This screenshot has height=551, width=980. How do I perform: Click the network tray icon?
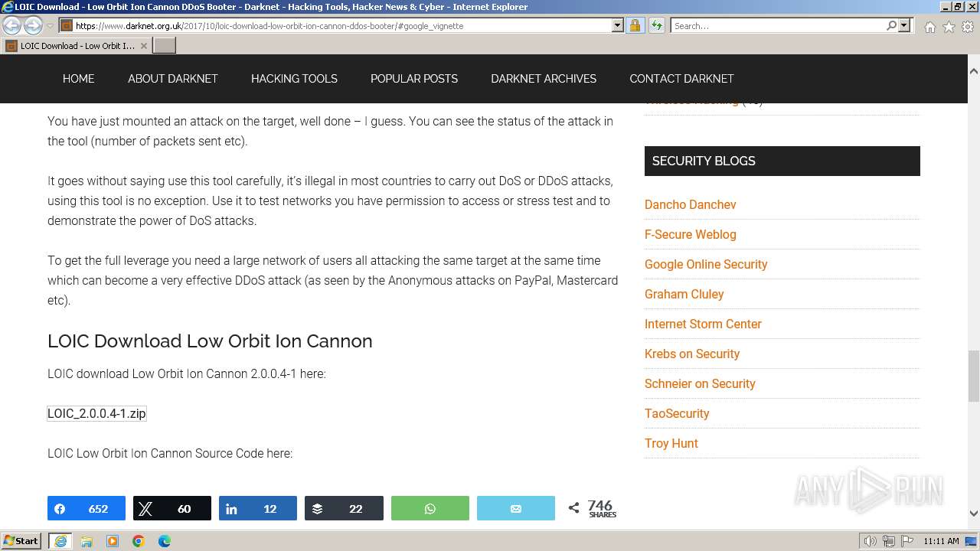[x=889, y=541]
